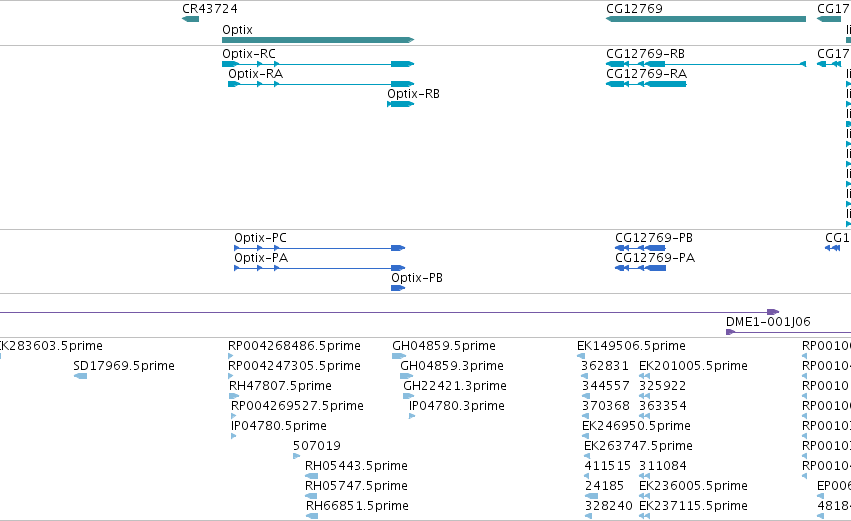Click feature 325922

click(644, 396)
